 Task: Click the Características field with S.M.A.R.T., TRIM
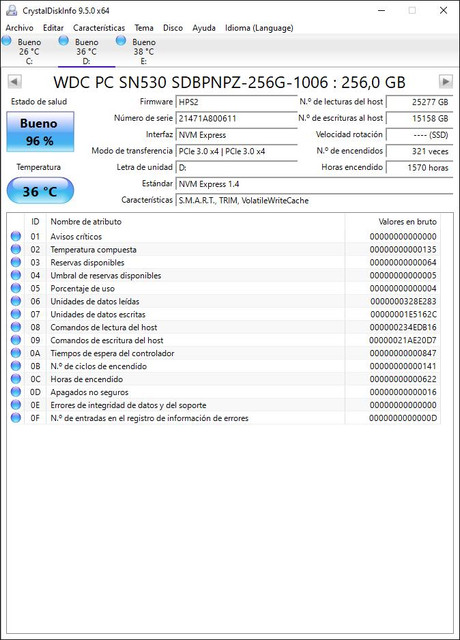(x=314, y=200)
